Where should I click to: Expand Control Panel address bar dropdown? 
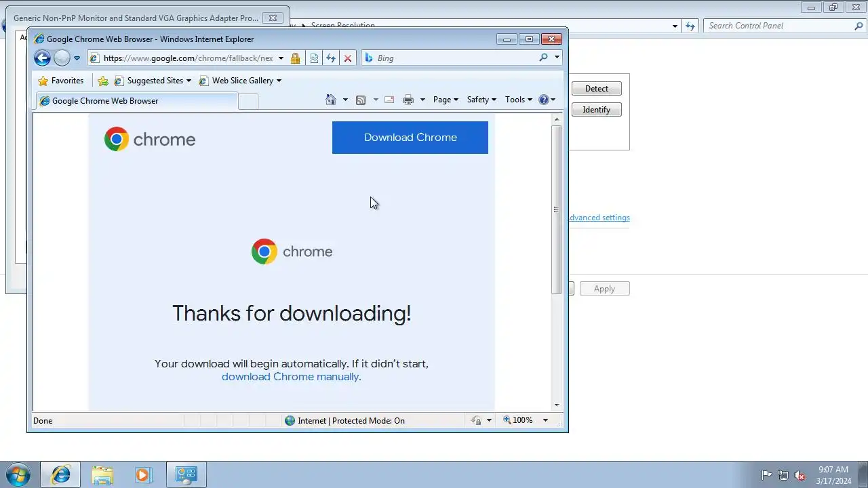(x=675, y=26)
